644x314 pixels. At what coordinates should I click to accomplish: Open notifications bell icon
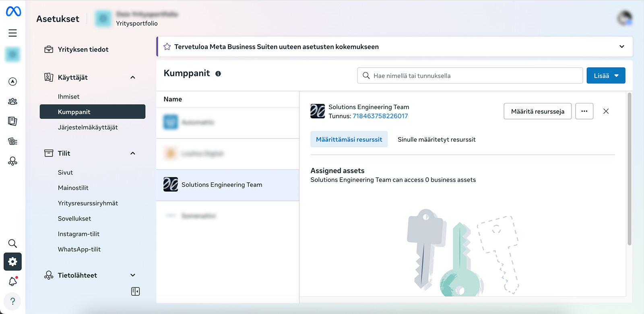[x=13, y=281]
